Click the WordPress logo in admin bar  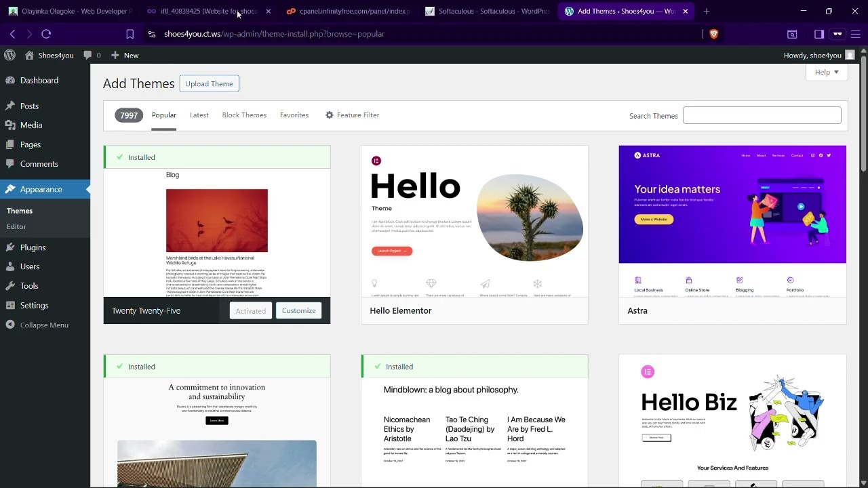(x=9, y=55)
